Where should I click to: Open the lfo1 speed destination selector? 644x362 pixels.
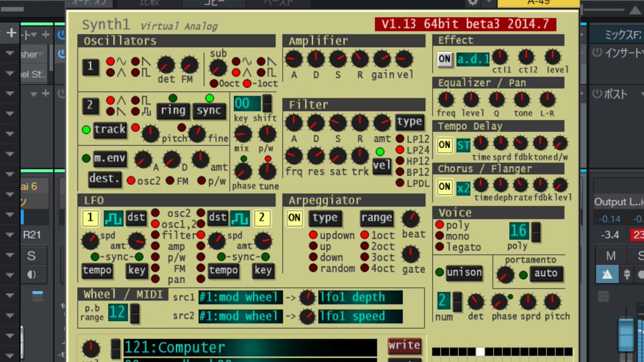pos(360,316)
